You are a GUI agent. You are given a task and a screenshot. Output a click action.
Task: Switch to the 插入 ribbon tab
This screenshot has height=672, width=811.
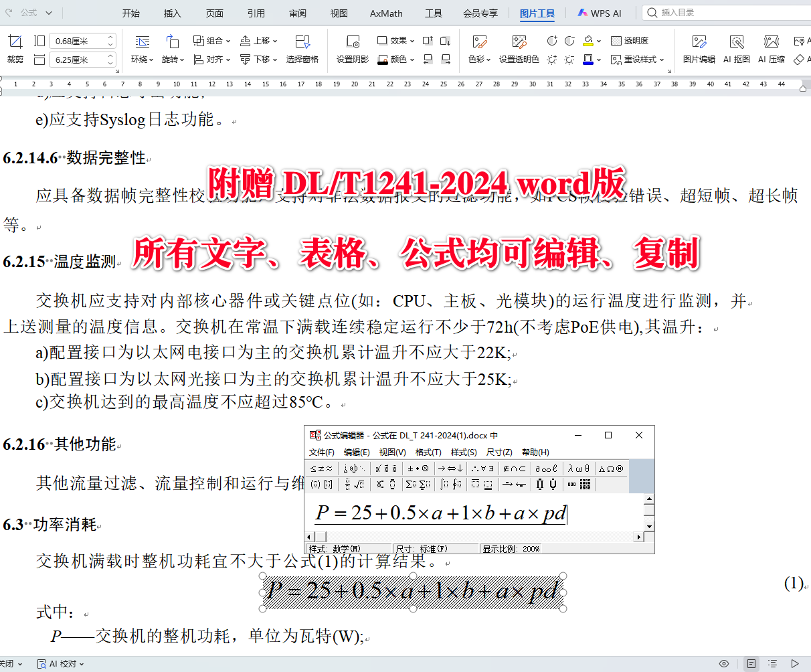[173, 13]
